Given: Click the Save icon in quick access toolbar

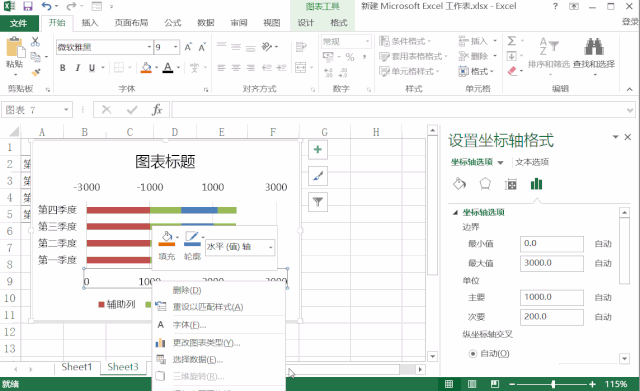Looking at the screenshot, I should coord(27,6).
